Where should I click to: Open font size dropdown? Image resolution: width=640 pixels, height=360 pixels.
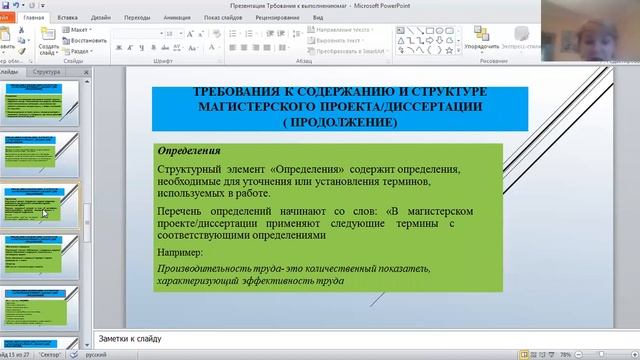[181, 34]
